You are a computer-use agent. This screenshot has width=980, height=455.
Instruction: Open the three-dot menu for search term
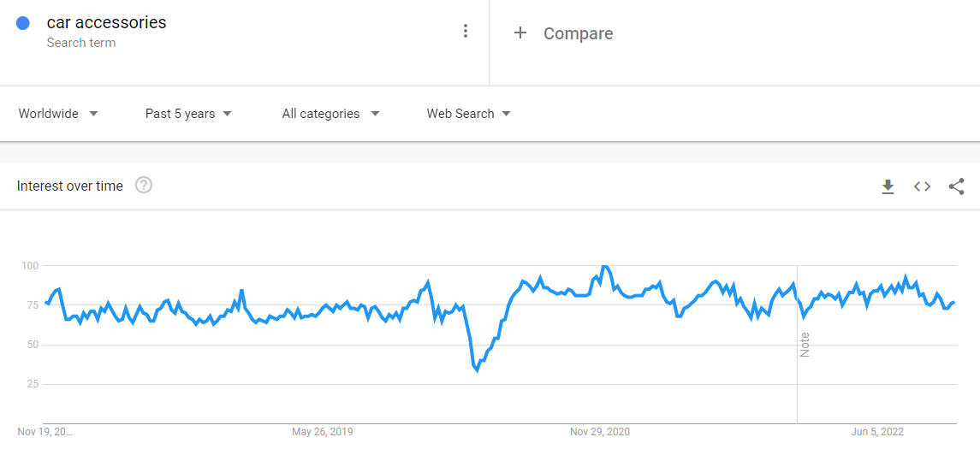466,32
